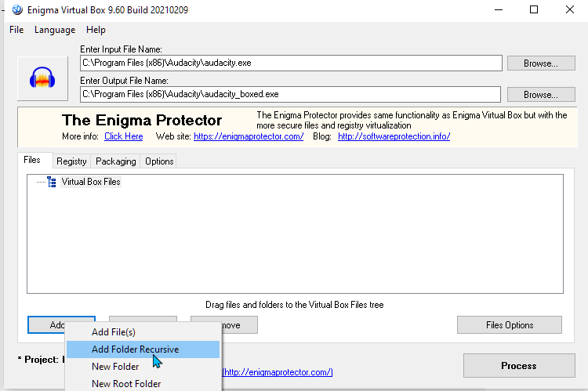Choose New Root Folder from the popup menu

pyautogui.click(x=143, y=383)
